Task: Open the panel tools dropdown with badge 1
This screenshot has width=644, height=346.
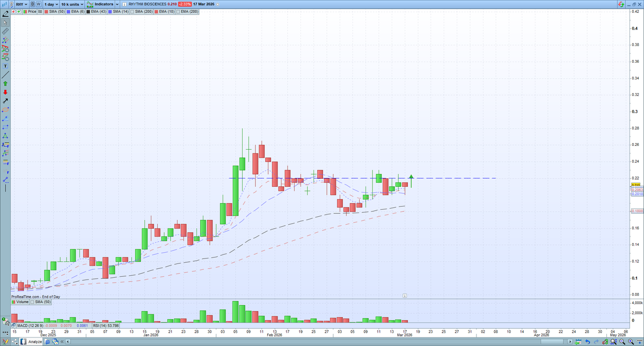Action: point(5,322)
